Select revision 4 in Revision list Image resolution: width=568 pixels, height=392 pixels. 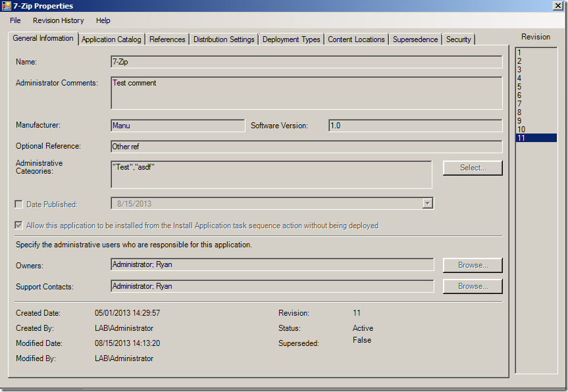pos(536,78)
